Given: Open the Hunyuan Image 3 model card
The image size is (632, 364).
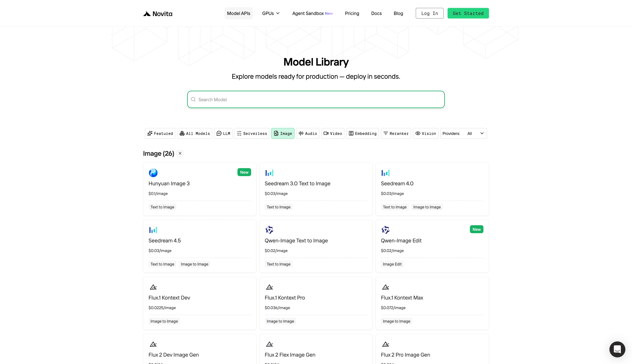Looking at the screenshot, I should [x=200, y=189].
